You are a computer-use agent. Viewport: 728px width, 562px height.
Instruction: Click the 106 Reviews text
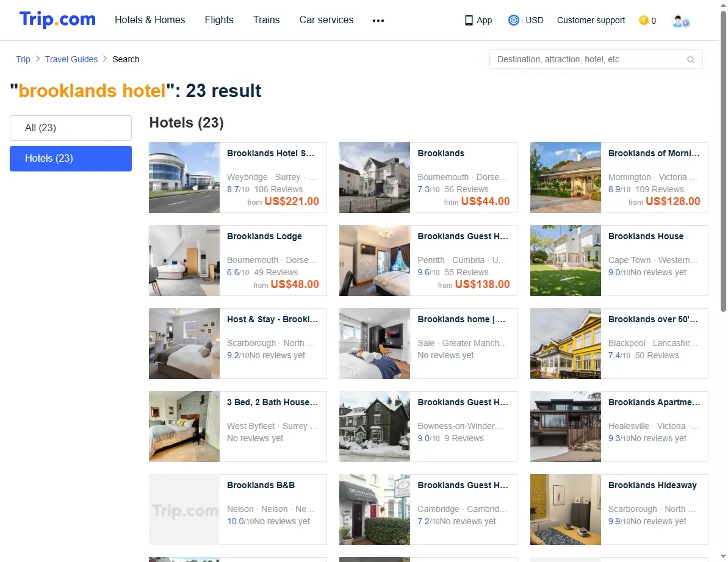(279, 189)
